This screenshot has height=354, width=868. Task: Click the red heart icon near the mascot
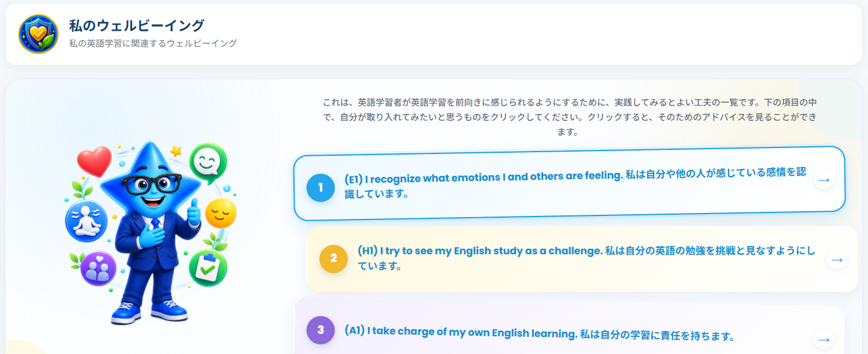tap(94, 161)
